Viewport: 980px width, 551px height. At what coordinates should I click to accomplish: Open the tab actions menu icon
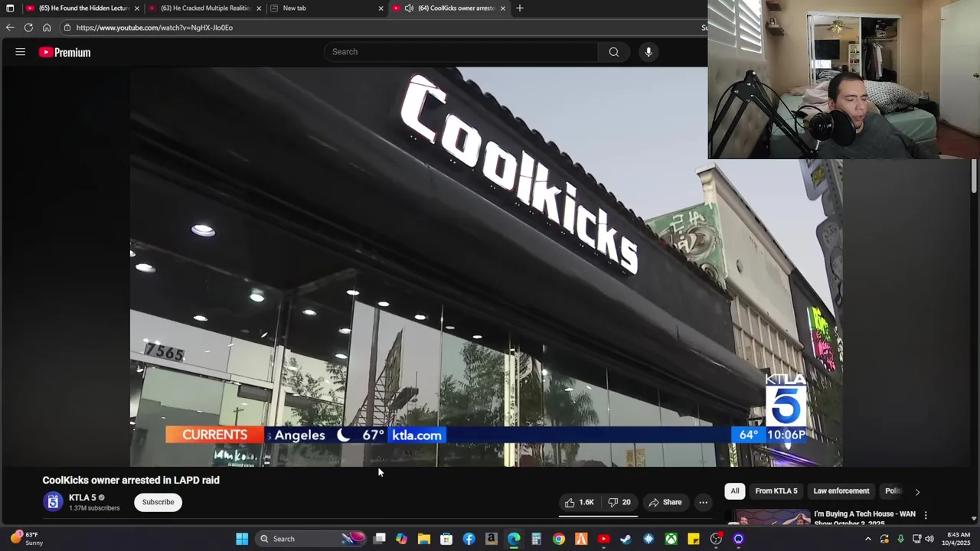tap(10, 8)
